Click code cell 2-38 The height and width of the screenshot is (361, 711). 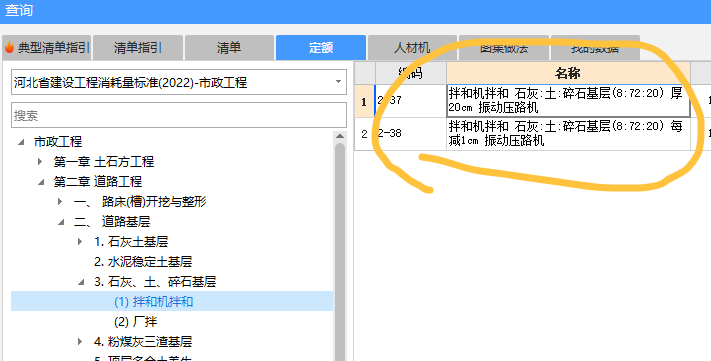(411, 134)
